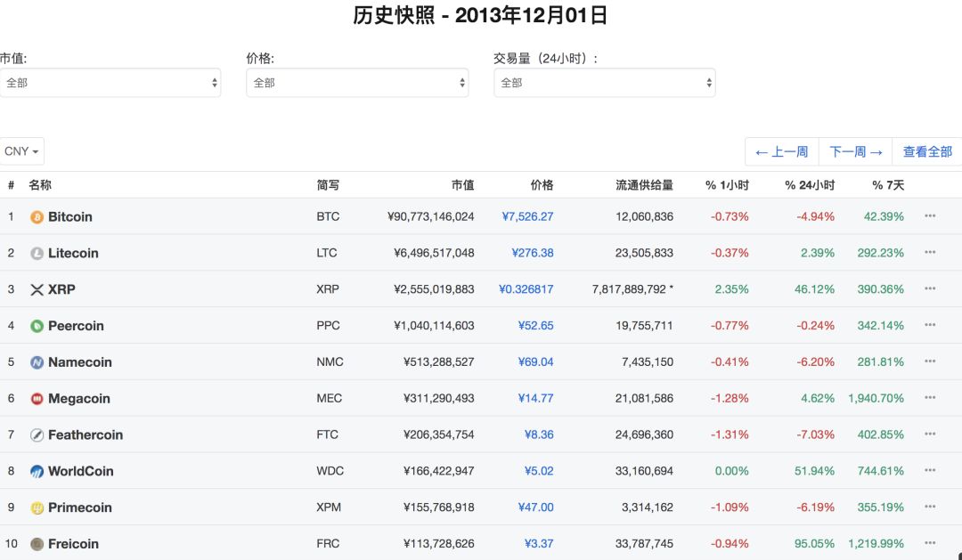This screenshot has height=560, width=962.
Task: Click the XRP logo icon
Action: 37,289
